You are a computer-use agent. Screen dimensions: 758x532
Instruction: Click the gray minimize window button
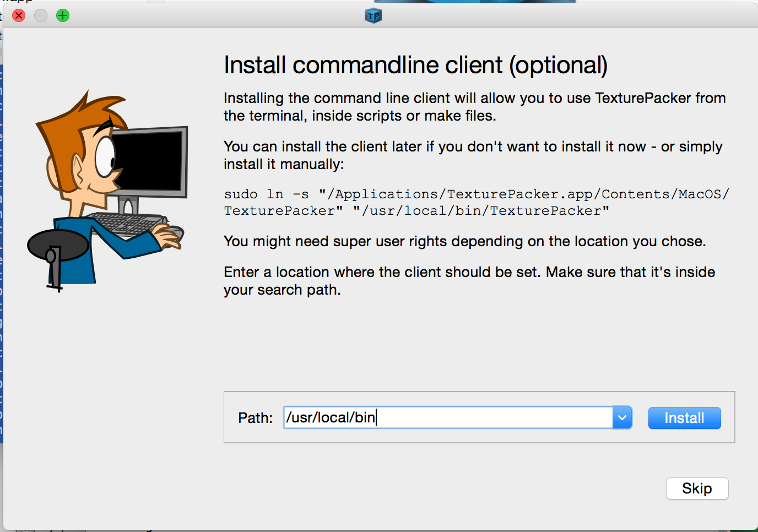[41, 15]
